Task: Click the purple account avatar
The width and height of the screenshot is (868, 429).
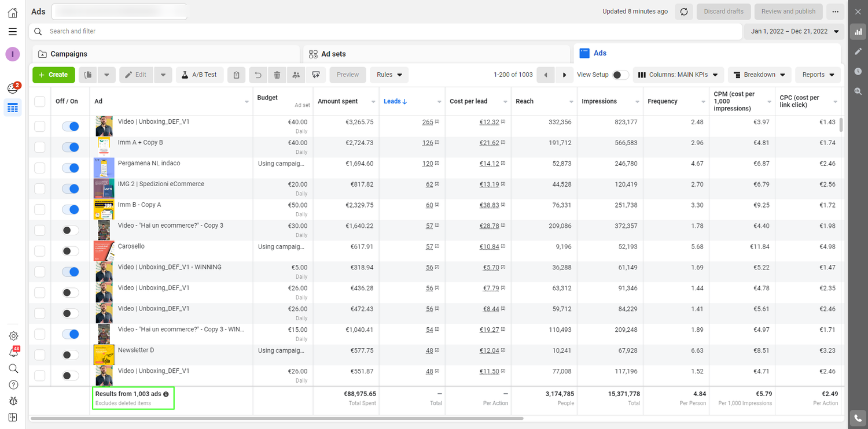Action: tap(13, 54)
